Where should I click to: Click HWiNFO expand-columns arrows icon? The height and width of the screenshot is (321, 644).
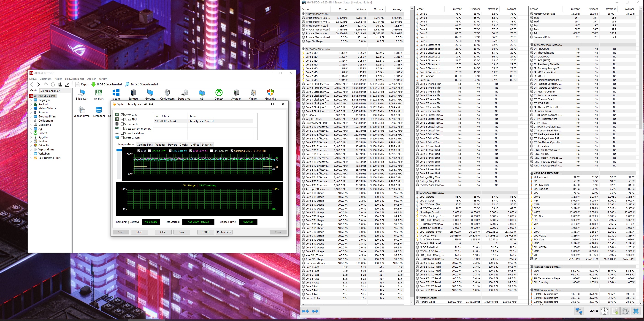[x=305, y=311]
